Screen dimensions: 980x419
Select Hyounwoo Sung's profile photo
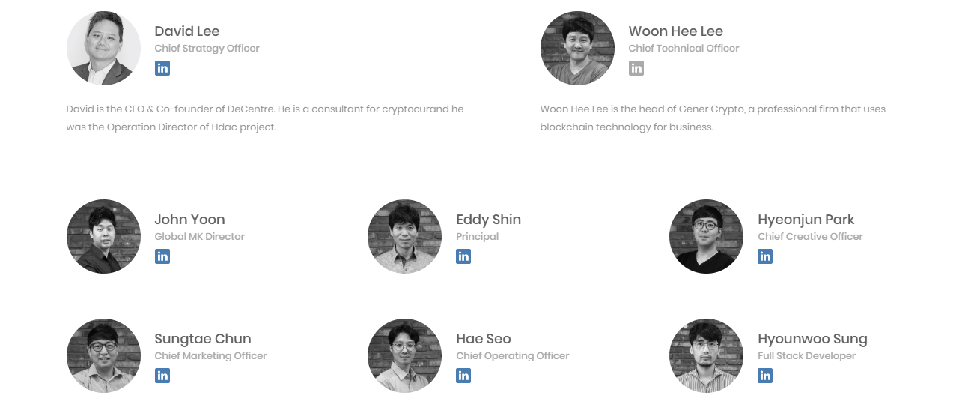(x=706, y=356)
